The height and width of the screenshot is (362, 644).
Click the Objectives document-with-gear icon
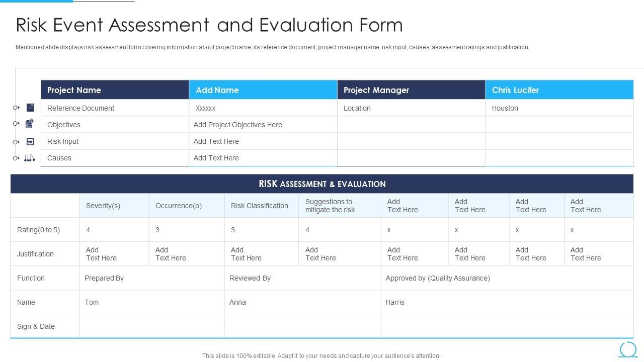point(30,124)
